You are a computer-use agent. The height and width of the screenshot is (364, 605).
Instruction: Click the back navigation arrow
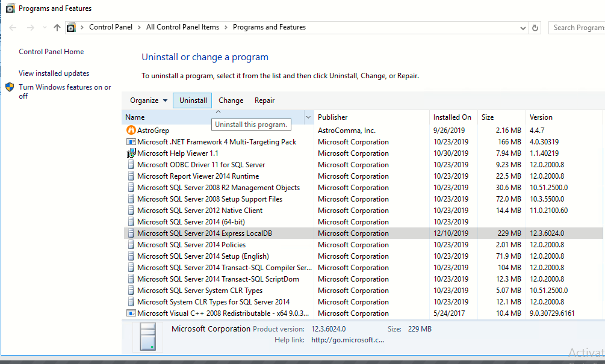pyautogui.click(x=12, y=27)
